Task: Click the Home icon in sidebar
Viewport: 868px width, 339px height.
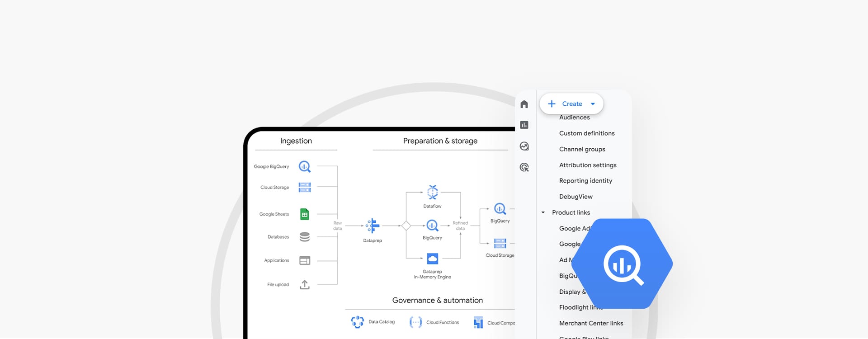Action: 524,104
